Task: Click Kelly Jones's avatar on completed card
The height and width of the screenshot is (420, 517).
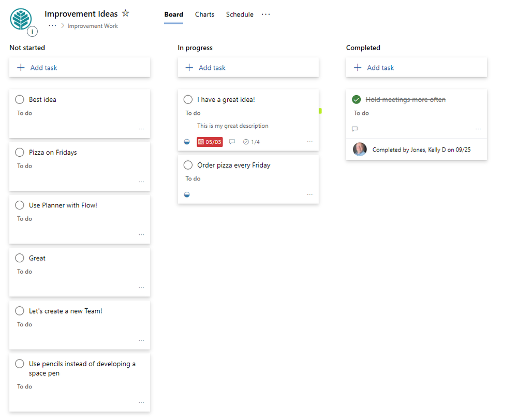Action: point(360,149)
